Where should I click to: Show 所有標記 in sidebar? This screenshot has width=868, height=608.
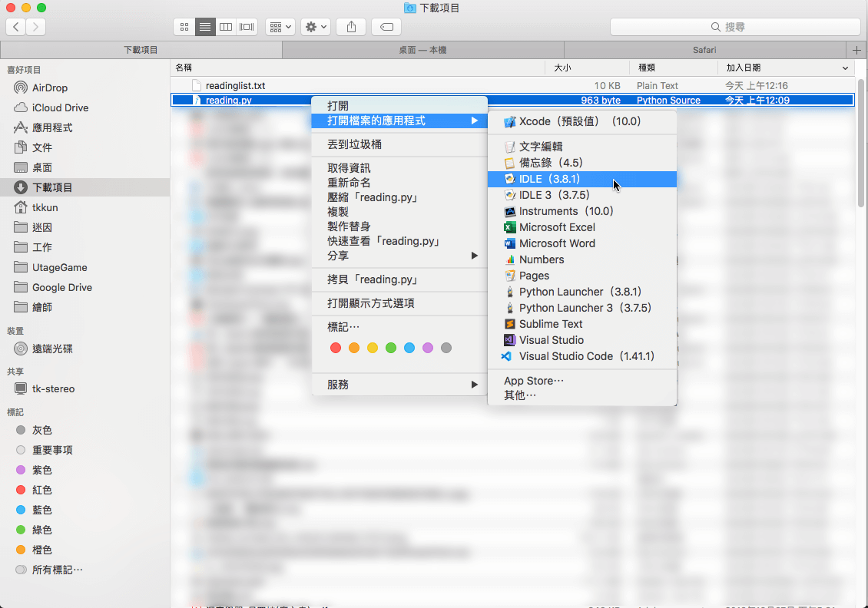(57, 570)
